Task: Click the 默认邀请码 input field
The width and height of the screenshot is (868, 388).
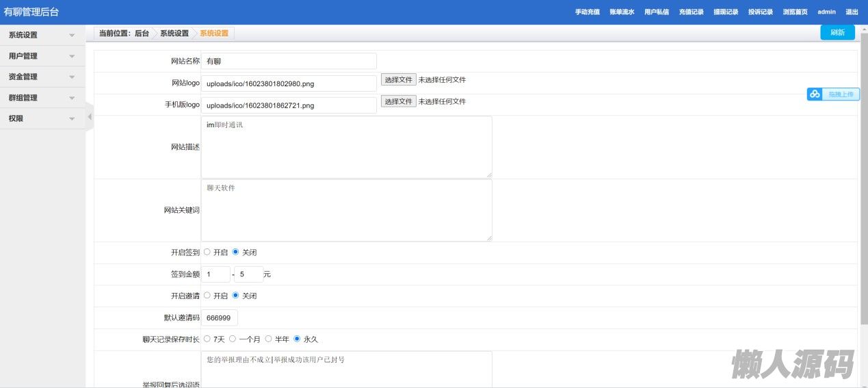Action: tap(220, 318)
